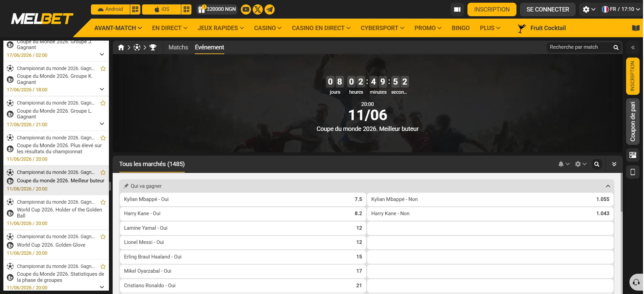Switch to Matchs tab
Screen dimensions: 644x294
pos(178,47)
